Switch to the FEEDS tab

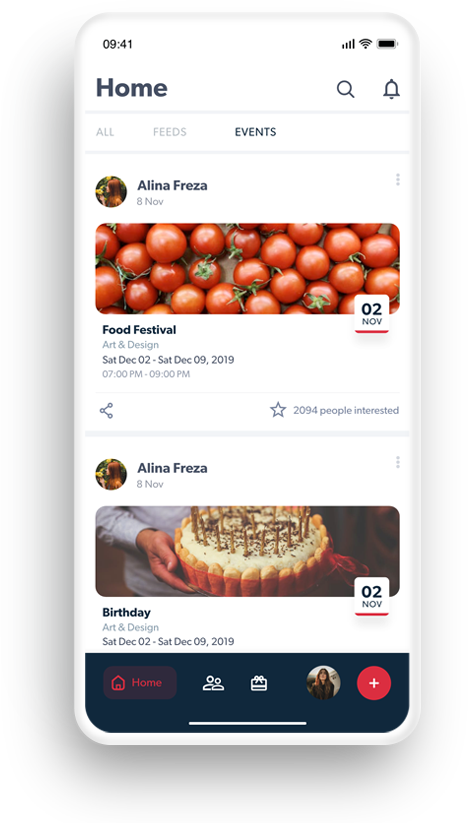[169, 132]
